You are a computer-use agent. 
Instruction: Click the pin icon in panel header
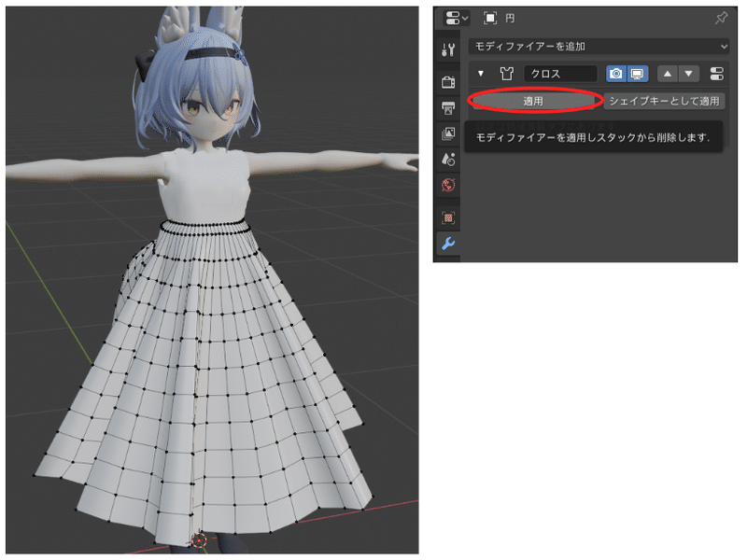[721, 18]
